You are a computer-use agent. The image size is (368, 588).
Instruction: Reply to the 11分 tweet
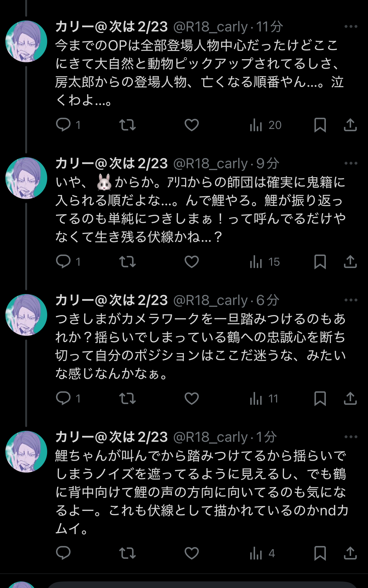(x=63, y=125)
